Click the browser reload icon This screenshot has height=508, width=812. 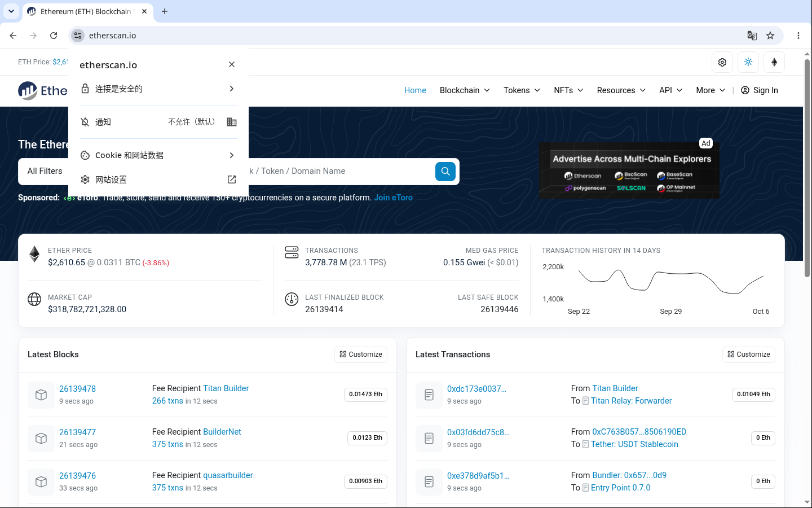click(x=54, y=36)
